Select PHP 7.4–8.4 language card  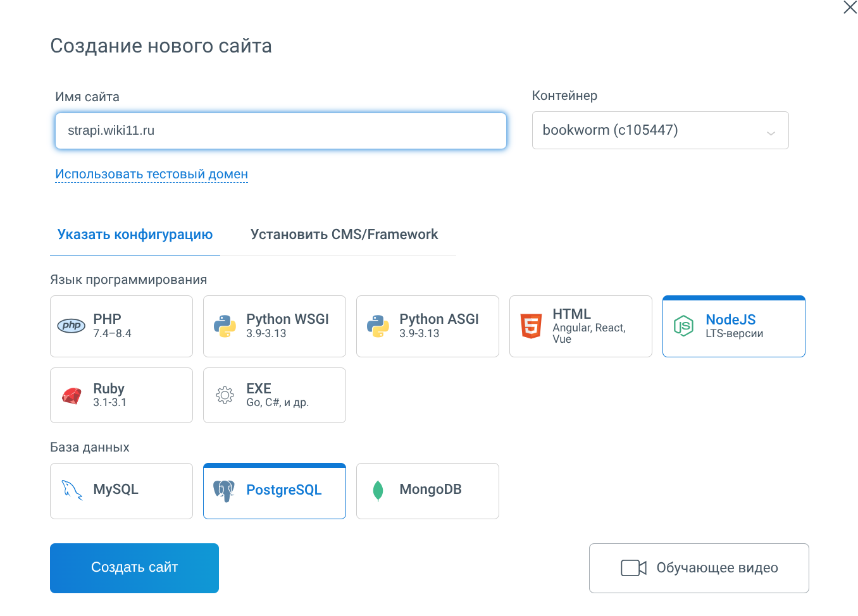tap(121, 326)
